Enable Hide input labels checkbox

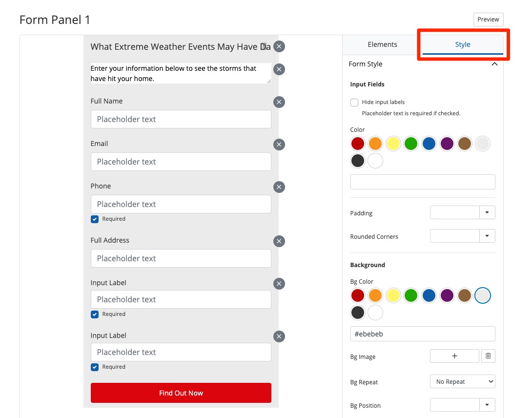354,103
